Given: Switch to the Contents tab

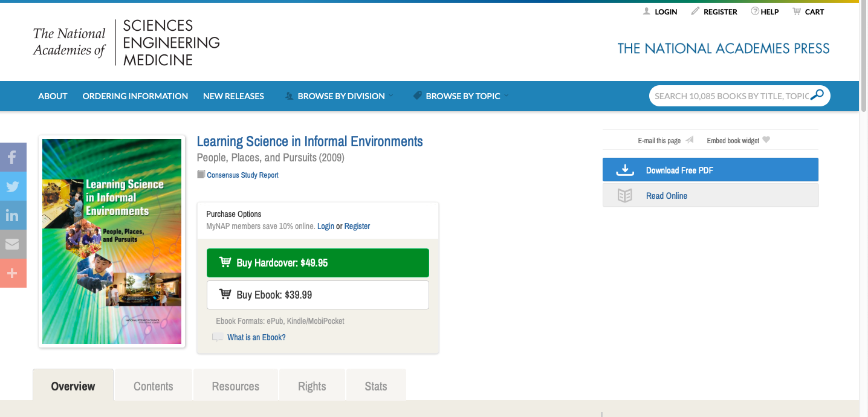Looking at the screenshot, I should pyautogui.click(x=154, y=386).
